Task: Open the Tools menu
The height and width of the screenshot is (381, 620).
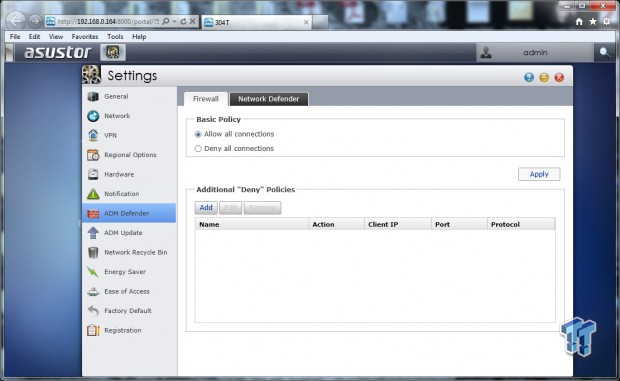Action: pos(115,36)
